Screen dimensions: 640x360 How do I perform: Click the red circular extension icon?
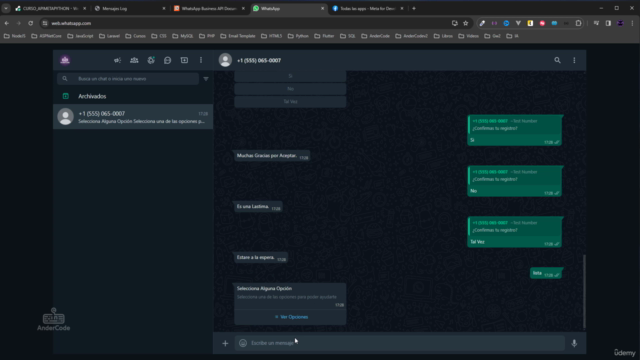click(542, 23)
